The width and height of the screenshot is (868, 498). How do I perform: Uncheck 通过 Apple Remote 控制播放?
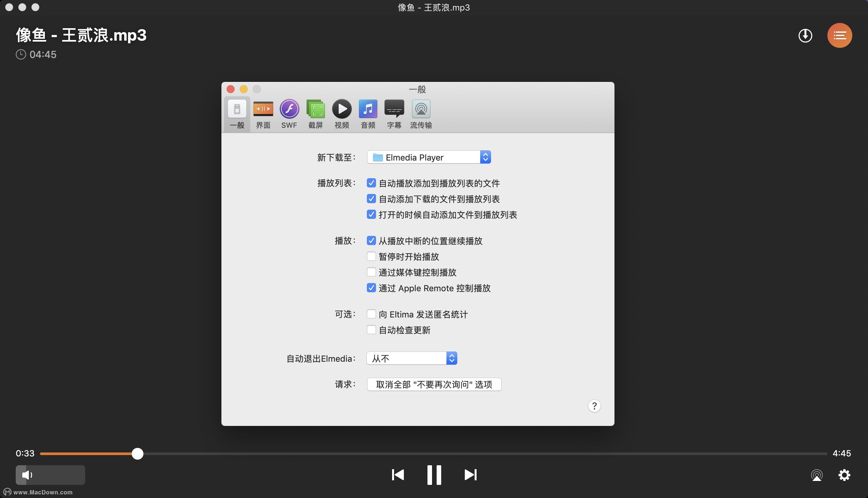[371, 288]
